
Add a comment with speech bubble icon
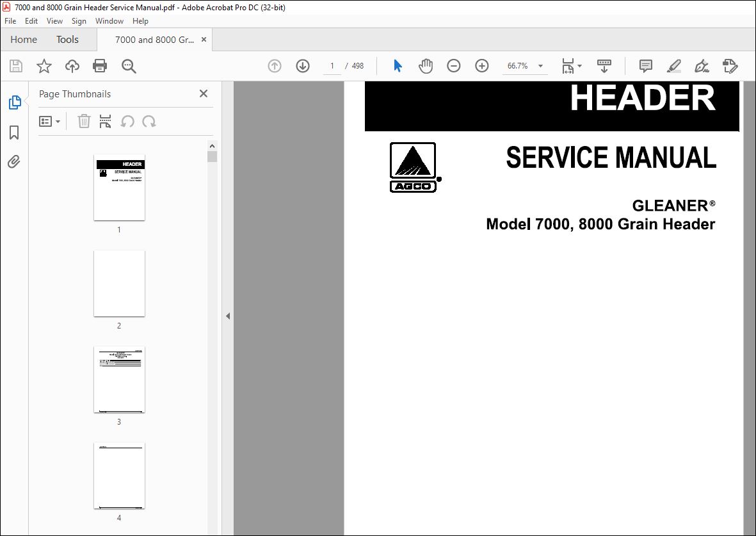click(x=646, y=66)
